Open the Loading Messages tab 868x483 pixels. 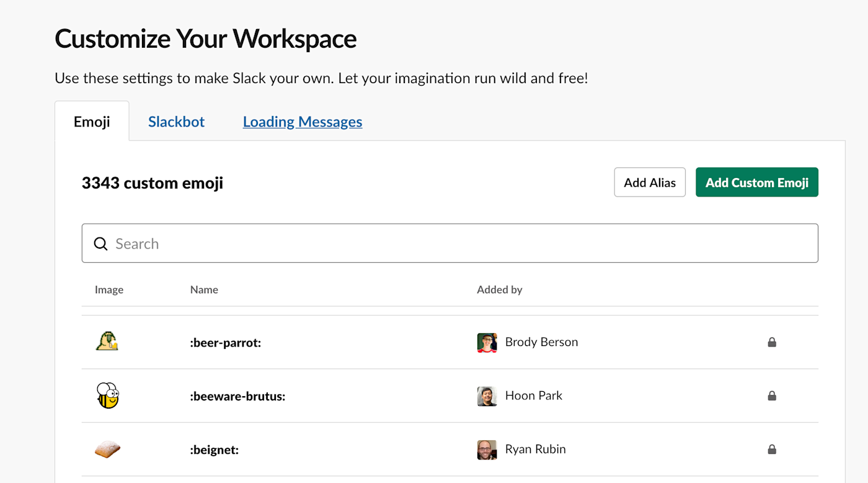(x=303, y=122)
